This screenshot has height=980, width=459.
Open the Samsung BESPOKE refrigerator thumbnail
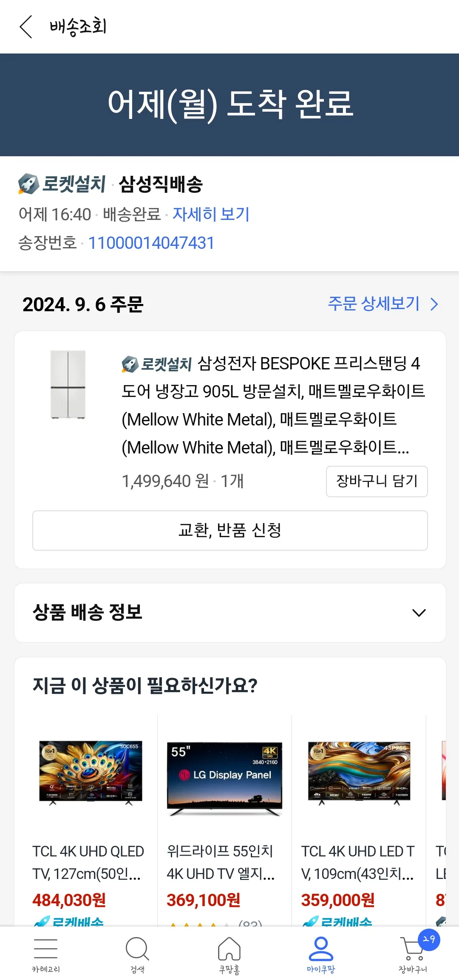coord(68,384)
